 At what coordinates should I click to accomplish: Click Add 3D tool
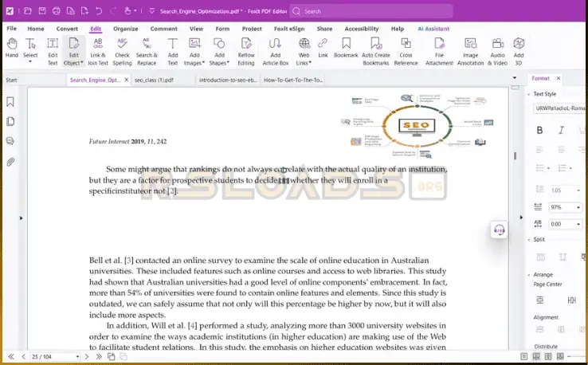click(x=519, y=52)
